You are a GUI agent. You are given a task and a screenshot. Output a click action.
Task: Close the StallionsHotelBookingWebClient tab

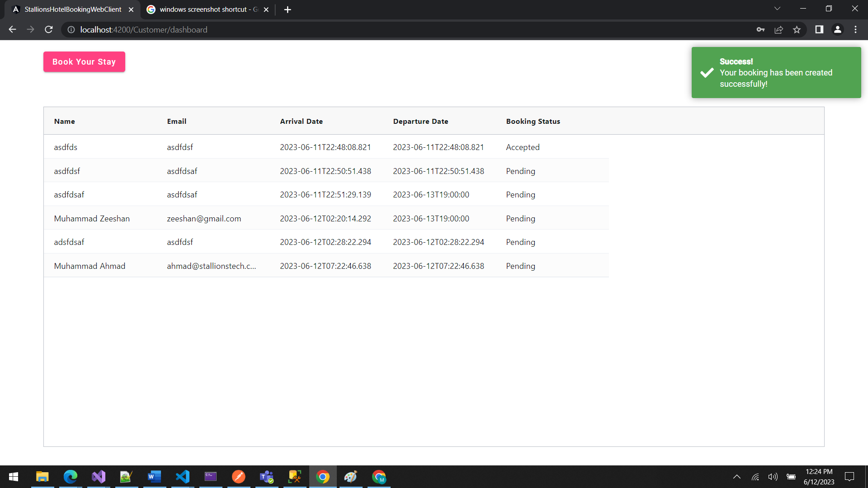click(131, 9)
